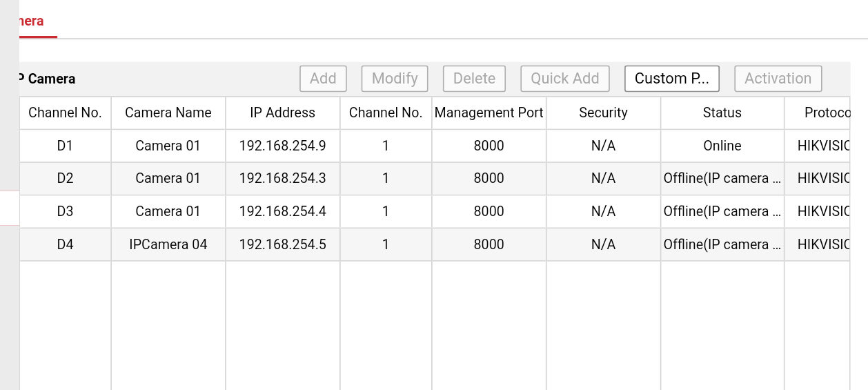Image resolution: width=868 pixels, height=390 pixels.
Task: Click the Quick Add button
Action: 564,79
